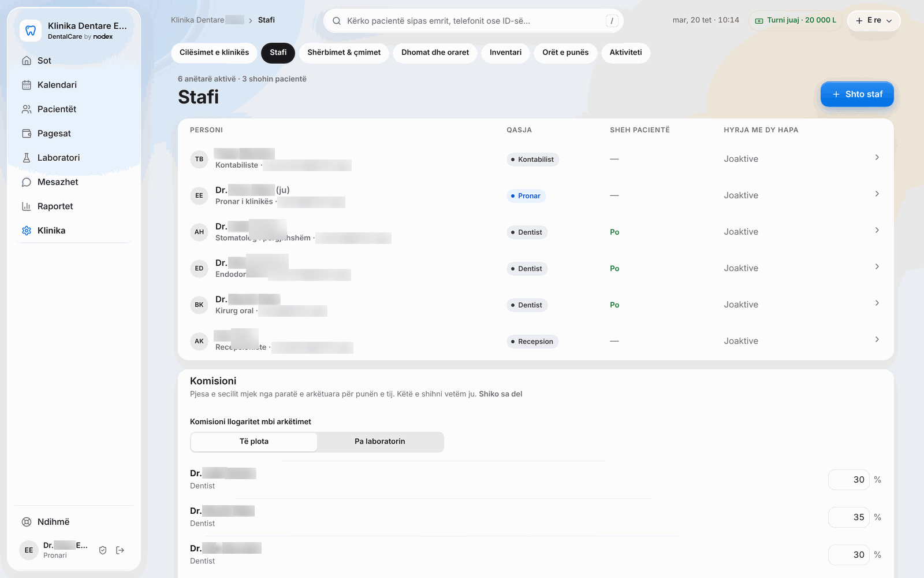The width and height of the screenshot is (924, 578).
Task: Open the Orët e punës tab
Action: coord(565,53)
